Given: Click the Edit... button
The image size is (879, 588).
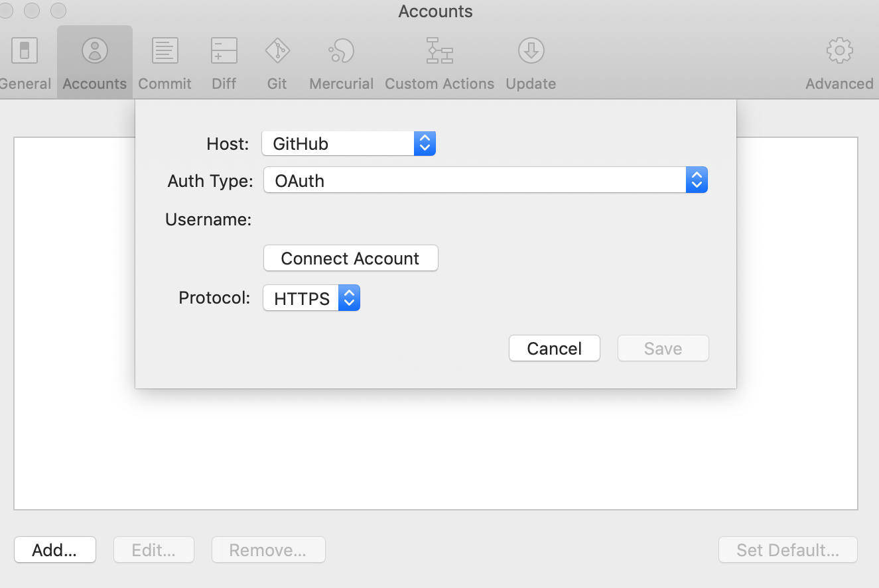Looking at the screenshot, I should click(x=154, y=550).
